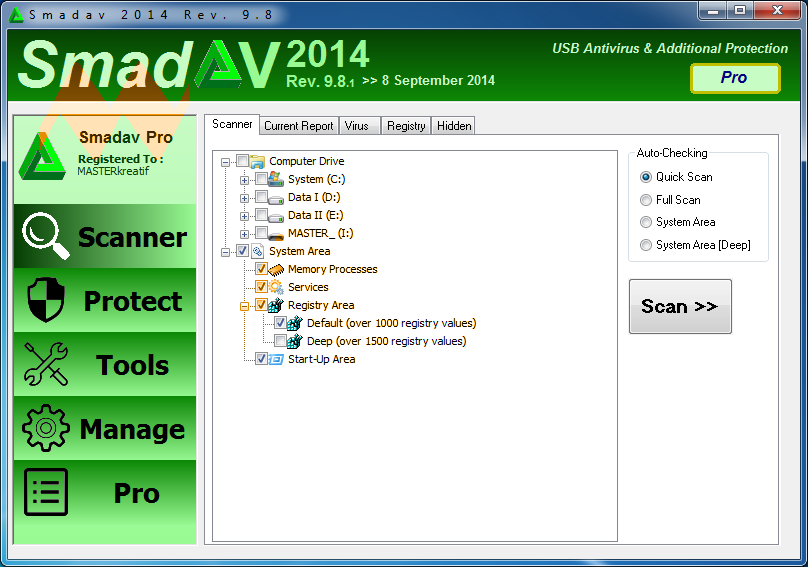Collapse the System Area tree node

click(x=225, y=253)
